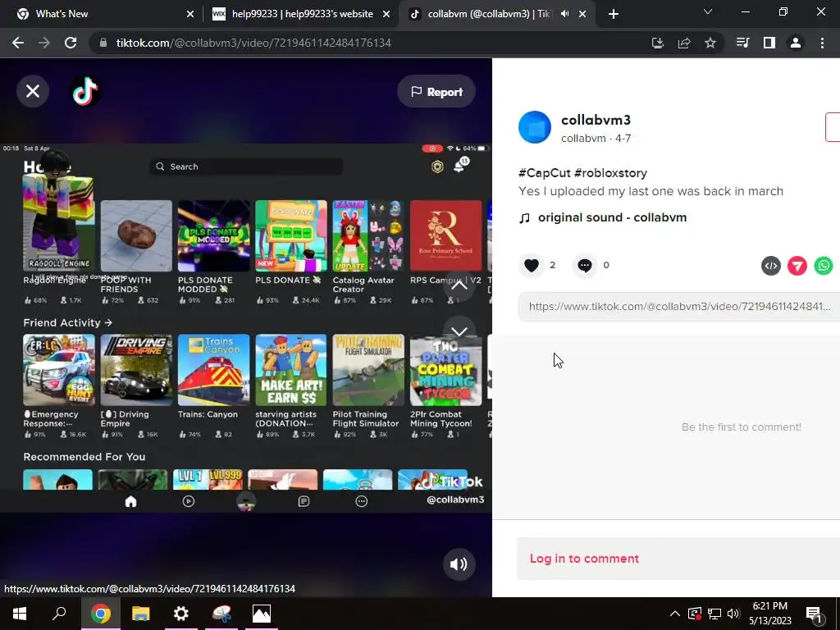Show hidden tray icons chevron
The width and height of the screenshot is (840, 630).
pos(675,614)
